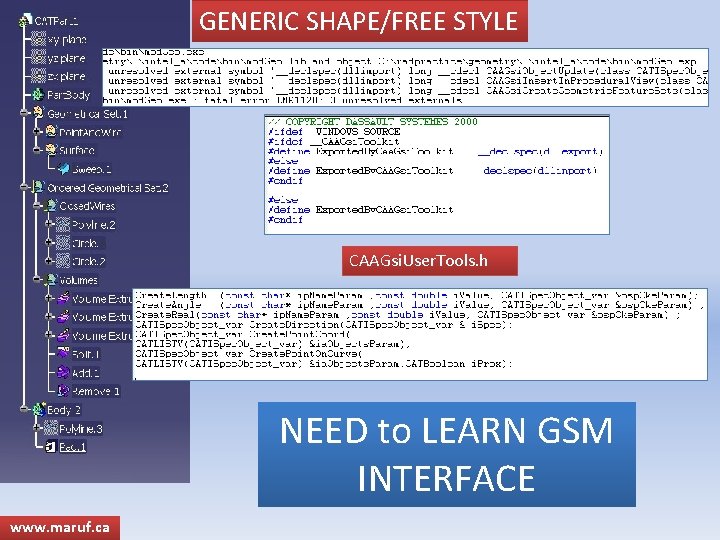The width and height of the screenshot is (720, 540).
Task: Click the Ordered Geometrical Set.2 icon
Action: tap(38, 187)
